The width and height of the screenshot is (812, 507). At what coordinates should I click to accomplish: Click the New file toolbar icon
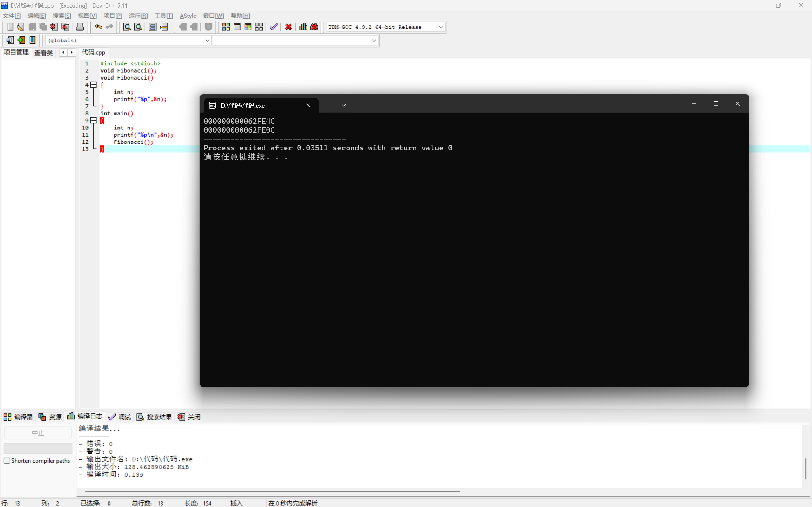(x=10, y=27)
